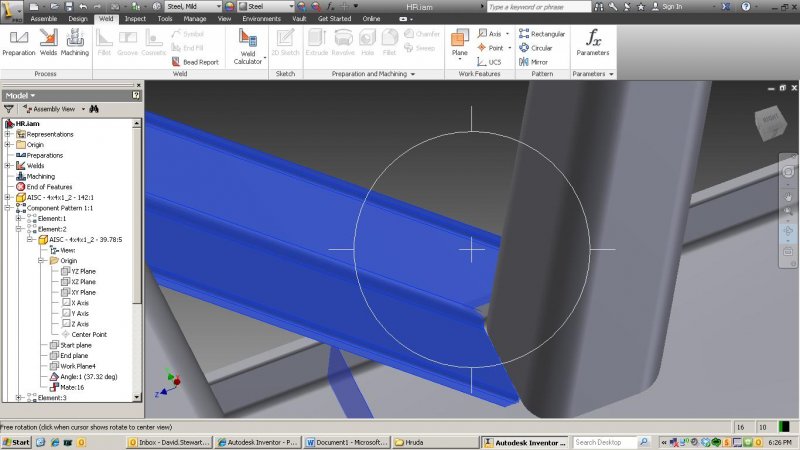Switch to the Assemble ribbon tab

point(43,19)
